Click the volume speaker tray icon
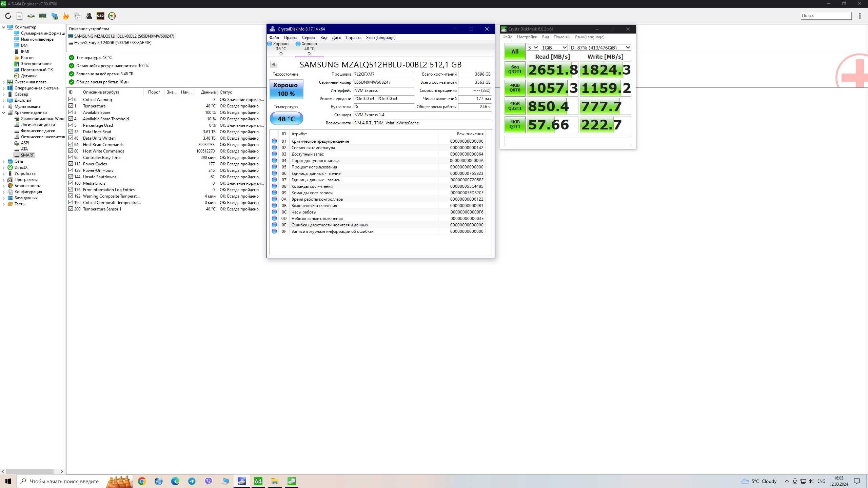Screen dimensions: 868x488 coord(811,481)
